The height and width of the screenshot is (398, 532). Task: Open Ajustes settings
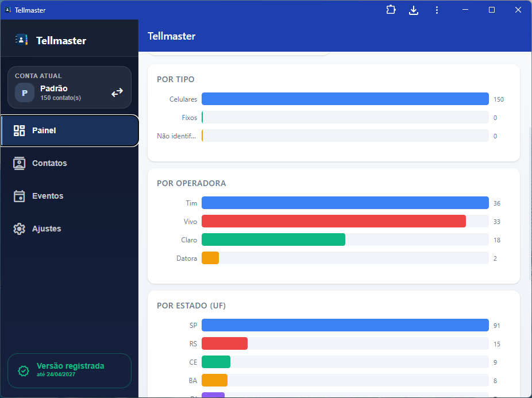47,229
